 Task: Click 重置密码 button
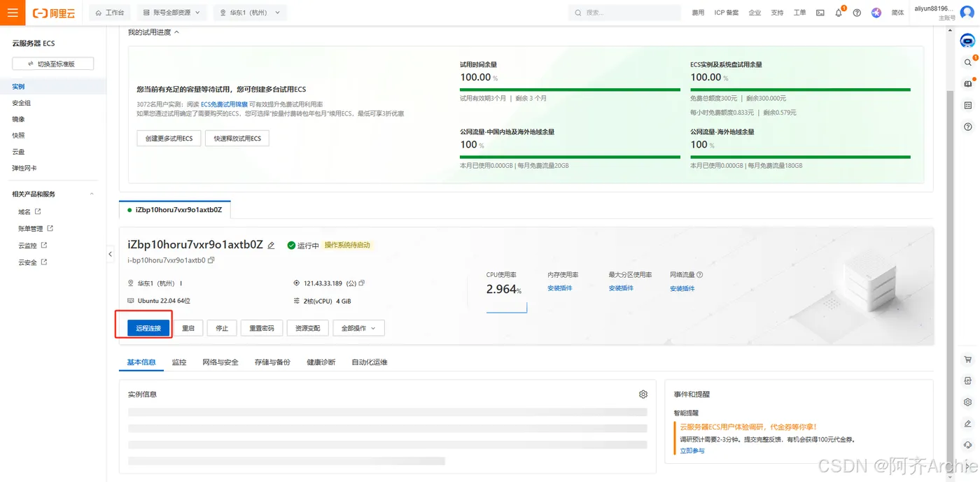click(262, 328)
